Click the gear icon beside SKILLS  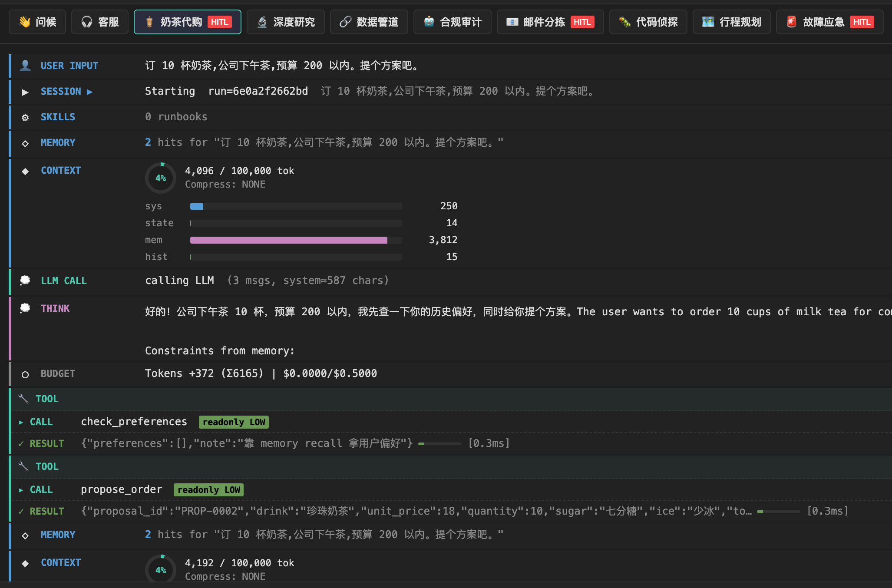click(x=25, y=118)
